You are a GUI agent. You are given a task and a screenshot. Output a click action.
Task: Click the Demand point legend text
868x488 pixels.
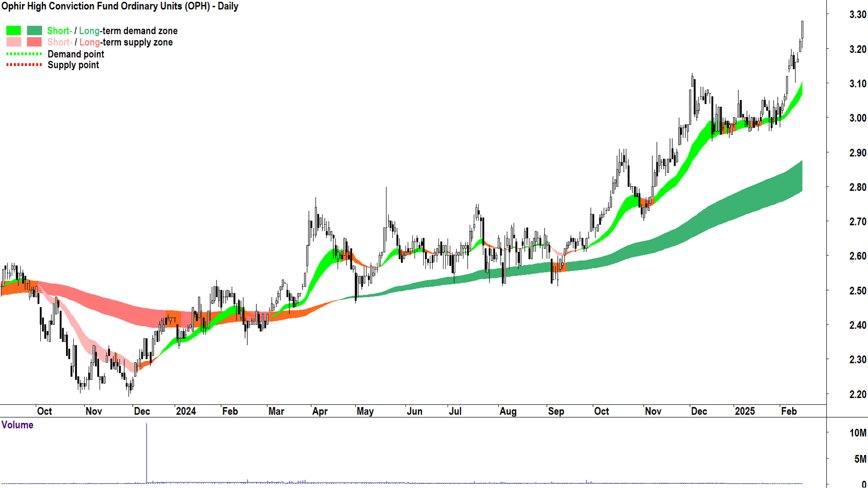coord(76,54)
